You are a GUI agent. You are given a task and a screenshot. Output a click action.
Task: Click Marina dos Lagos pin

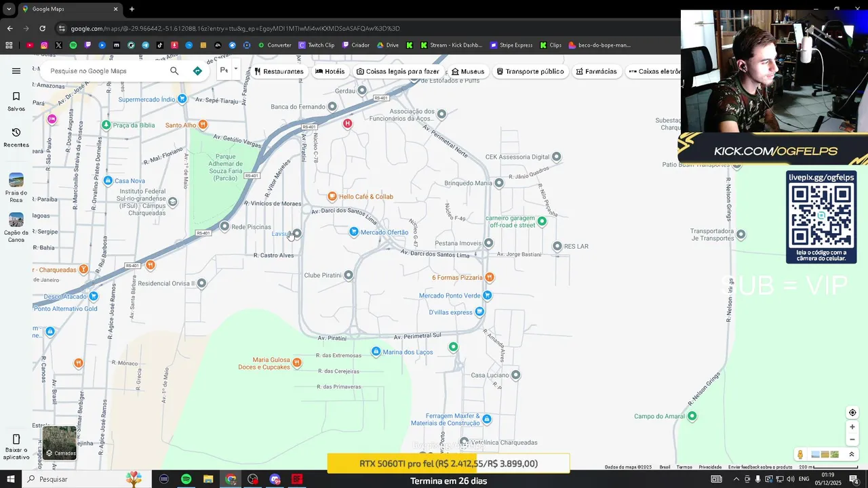pos(376,352)
